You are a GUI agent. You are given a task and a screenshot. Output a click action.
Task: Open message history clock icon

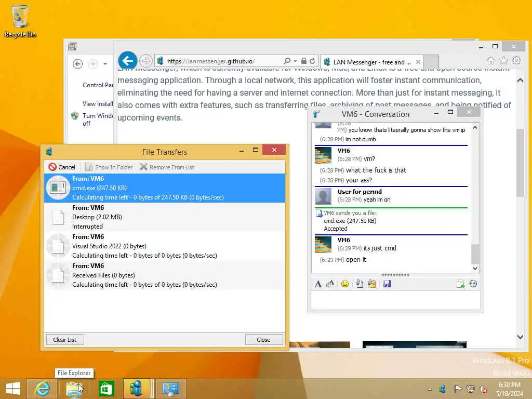(x=473, y=284)
